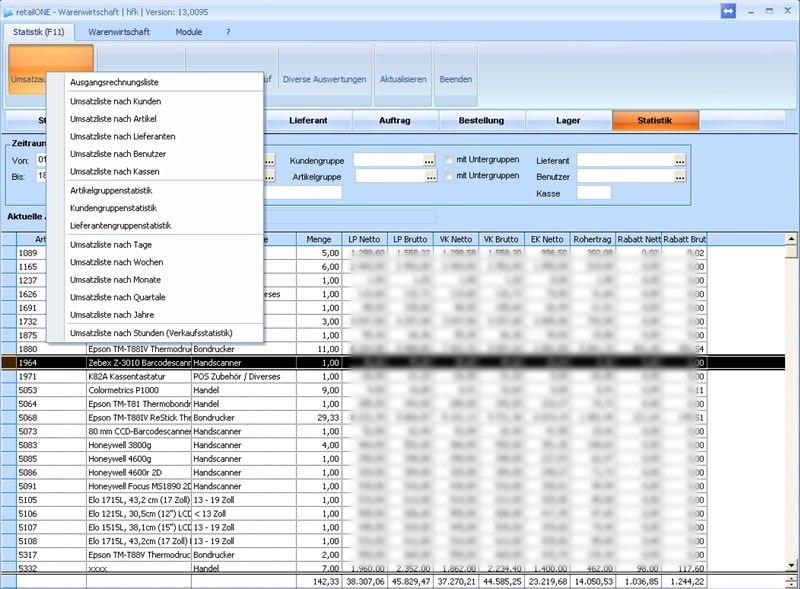Click the Beenden button
This screenshot has height=589, width=800.
(x=455, y=79)
